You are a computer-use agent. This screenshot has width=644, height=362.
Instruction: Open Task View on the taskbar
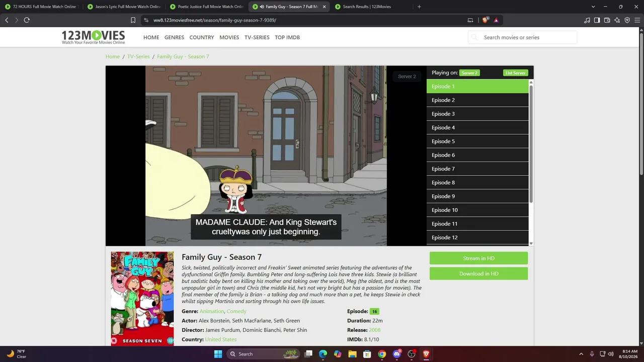(x=308, y=354)
